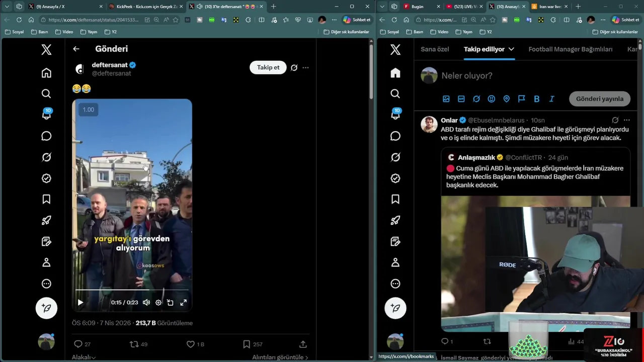Open Grok from the left window's X sidebar
The height and width of the screenshot is (362, 644).
(x=46, y=157)
